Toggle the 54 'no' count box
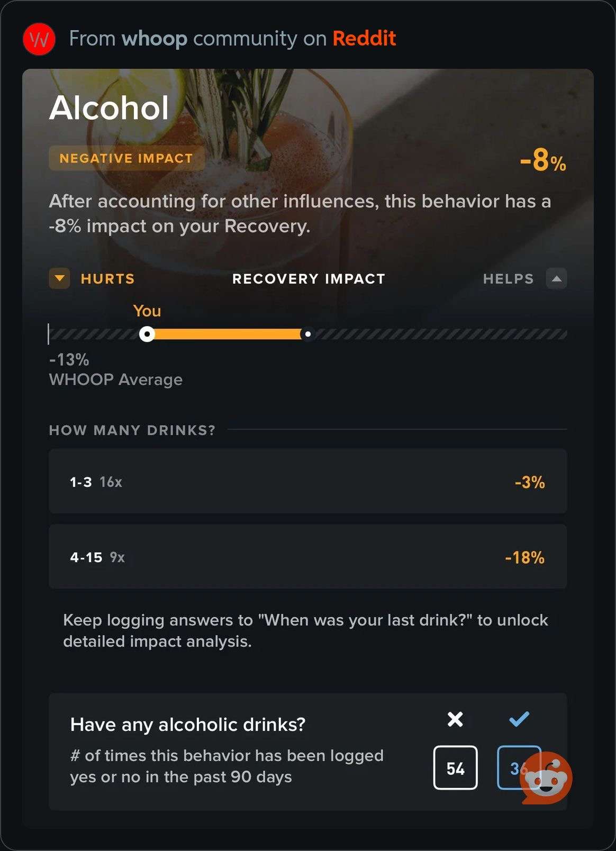The image size is (616, 851). [x=456, y=768]
